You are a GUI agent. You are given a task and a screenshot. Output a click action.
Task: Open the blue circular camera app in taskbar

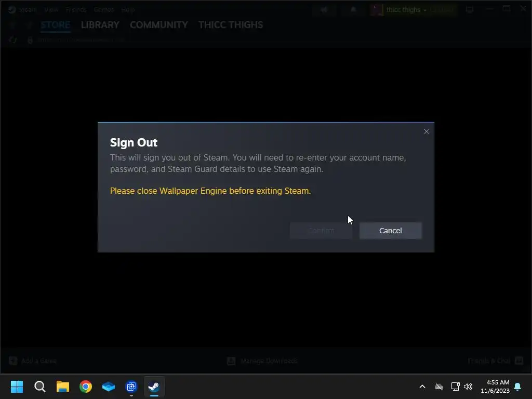(131, 387)
